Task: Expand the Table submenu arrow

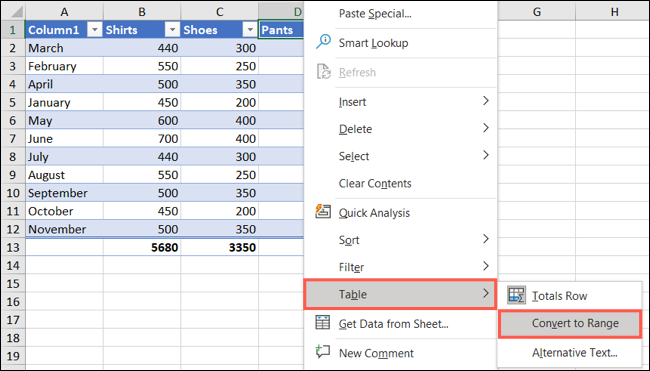Action: pos(486,293)
